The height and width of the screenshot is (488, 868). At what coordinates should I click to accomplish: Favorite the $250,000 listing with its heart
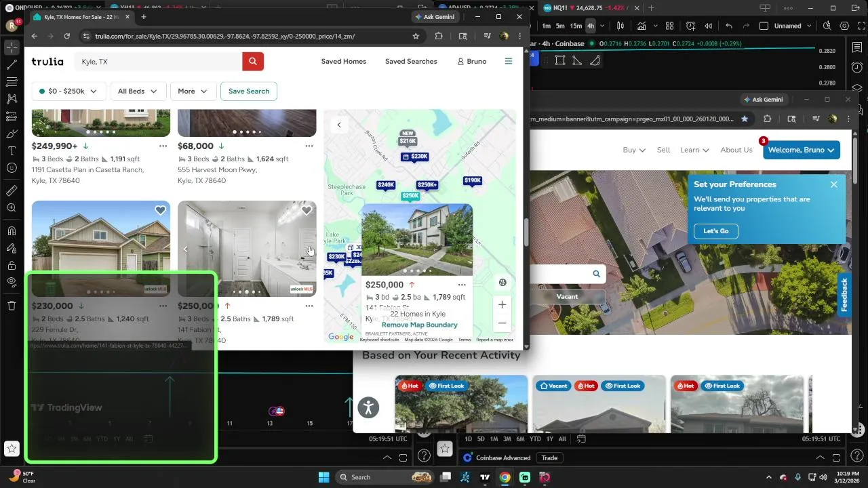307,211
